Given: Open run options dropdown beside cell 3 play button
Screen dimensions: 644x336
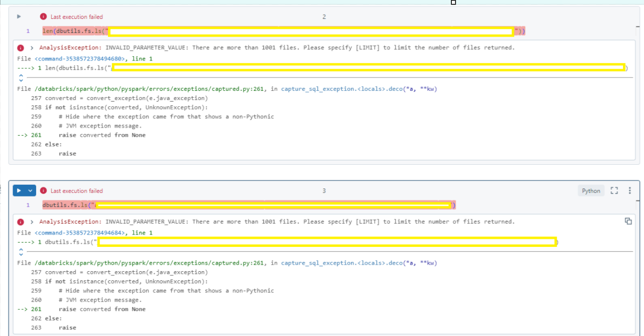Looking at the screenshot, I should [x=30, y=191].
